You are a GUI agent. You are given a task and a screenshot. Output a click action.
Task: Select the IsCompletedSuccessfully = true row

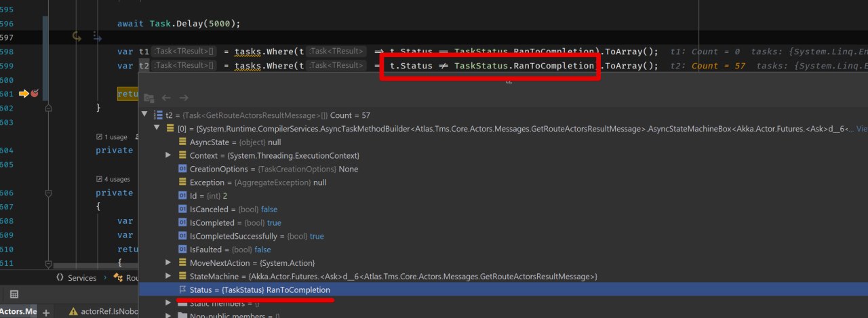(x=503, y=236)
